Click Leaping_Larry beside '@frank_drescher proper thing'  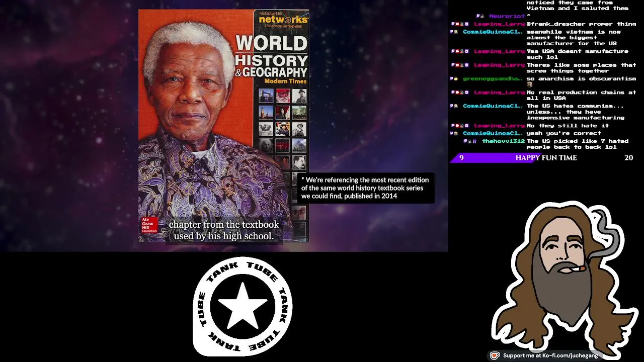point(499,24)
